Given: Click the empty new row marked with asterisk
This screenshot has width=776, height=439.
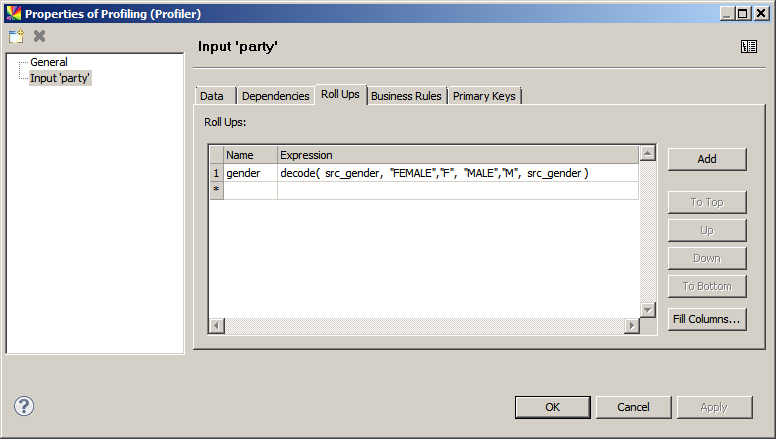Looking at the screenshot, I should coord(250,190).
